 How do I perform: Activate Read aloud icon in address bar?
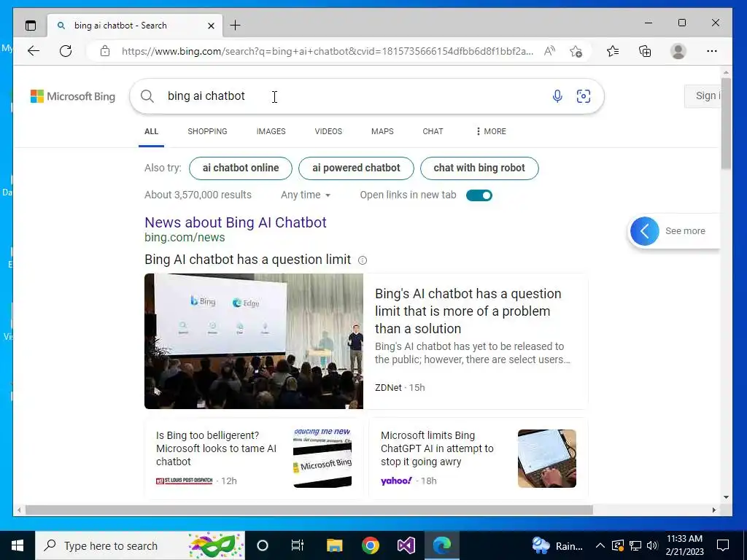[550, 51]
